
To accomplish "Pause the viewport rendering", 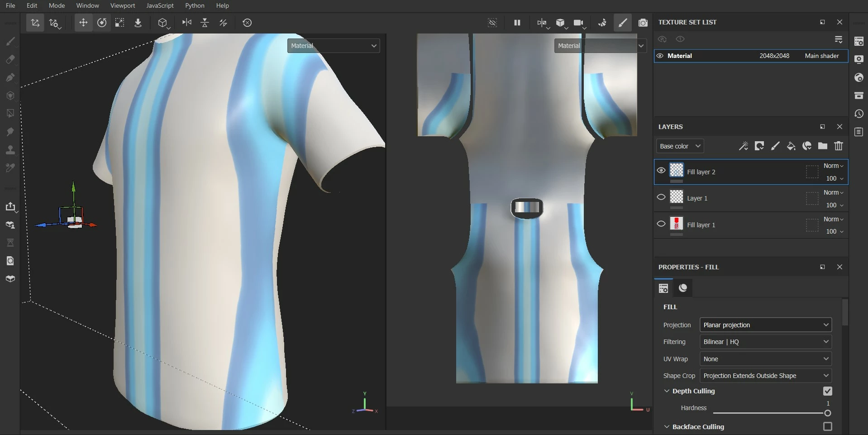I will pos(517,23).
